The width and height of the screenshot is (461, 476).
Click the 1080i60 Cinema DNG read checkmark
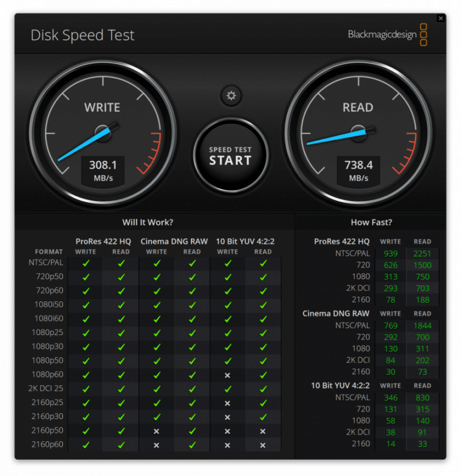point(192,319)
